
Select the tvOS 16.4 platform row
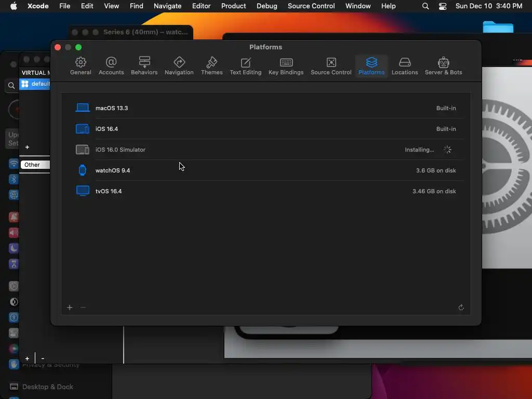click(x=265, y=191)
